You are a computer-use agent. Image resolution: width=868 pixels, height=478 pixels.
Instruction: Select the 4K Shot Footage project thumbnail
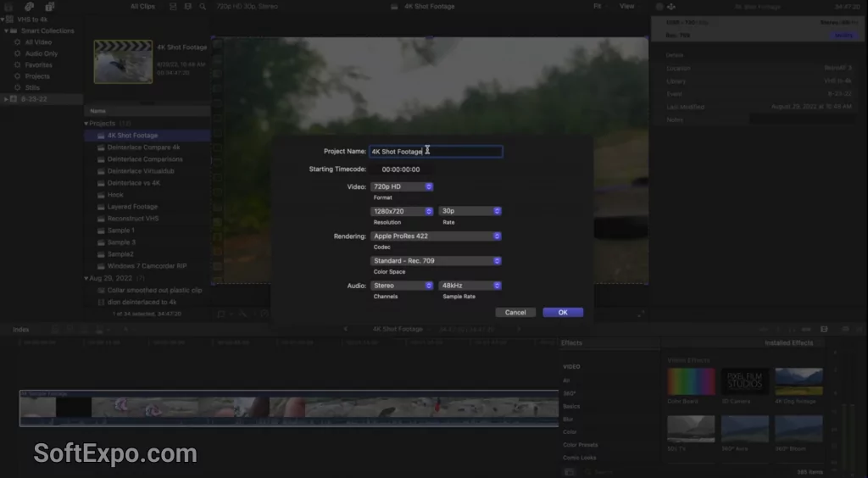tap(123, 61)
